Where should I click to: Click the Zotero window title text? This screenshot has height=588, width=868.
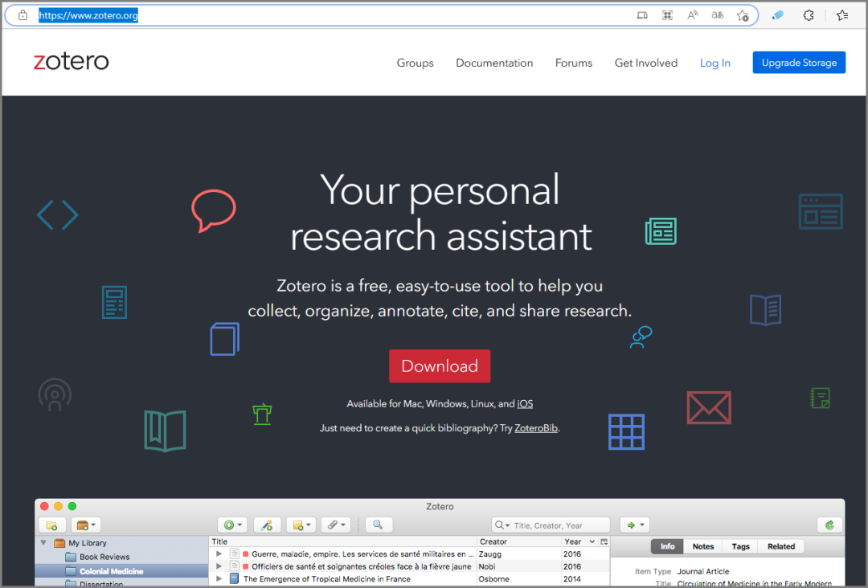click(x=440, y=506)
